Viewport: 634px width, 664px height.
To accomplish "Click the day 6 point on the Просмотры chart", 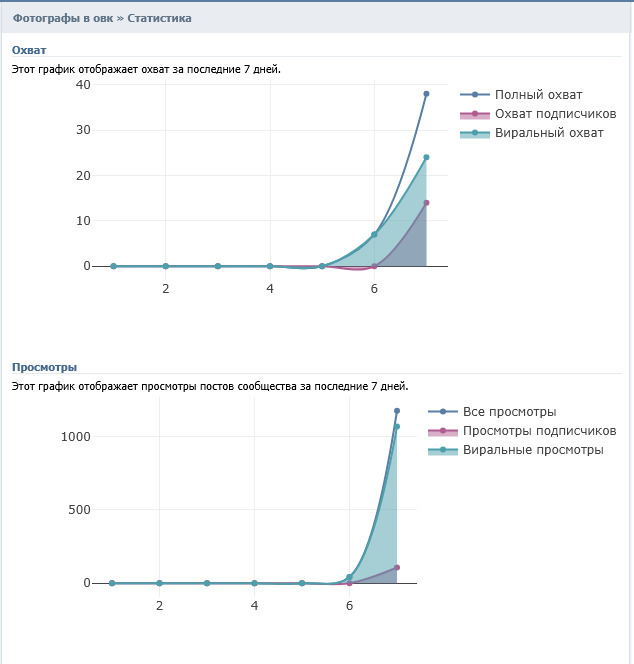I will point(349,578).
